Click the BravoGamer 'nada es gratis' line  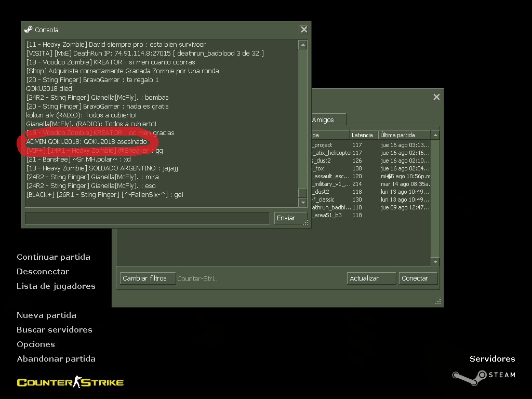[97, 106]
